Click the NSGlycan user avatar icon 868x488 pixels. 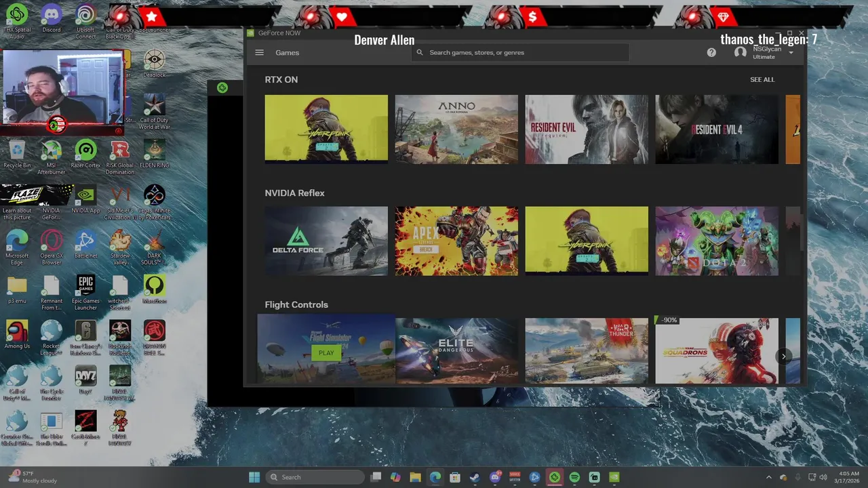point(741,52)
